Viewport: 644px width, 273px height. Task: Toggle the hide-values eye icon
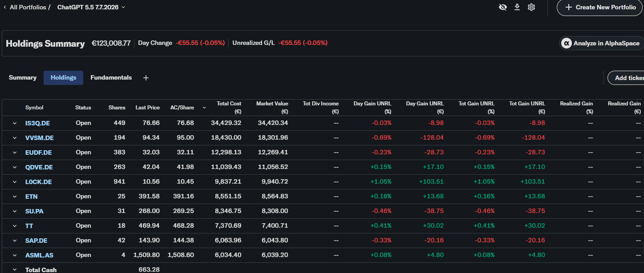click(x=503, y=7)
